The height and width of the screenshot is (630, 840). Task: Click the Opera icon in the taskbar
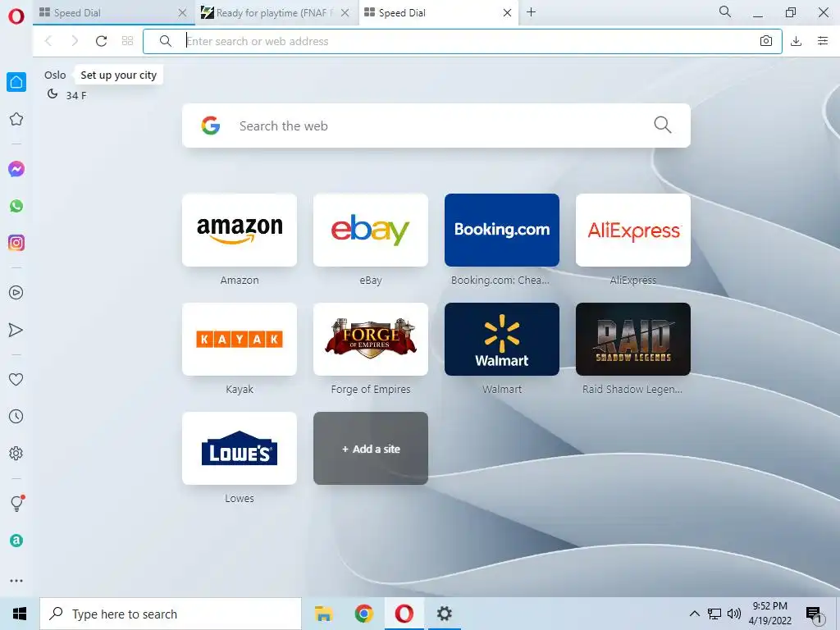(x=404, y=614)
